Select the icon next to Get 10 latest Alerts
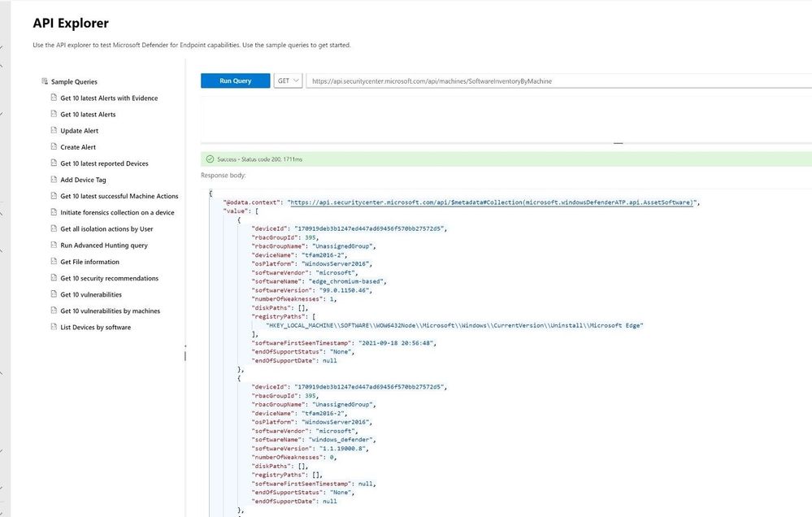This screenshot has height=517, width=812. [x=54, y=114]
